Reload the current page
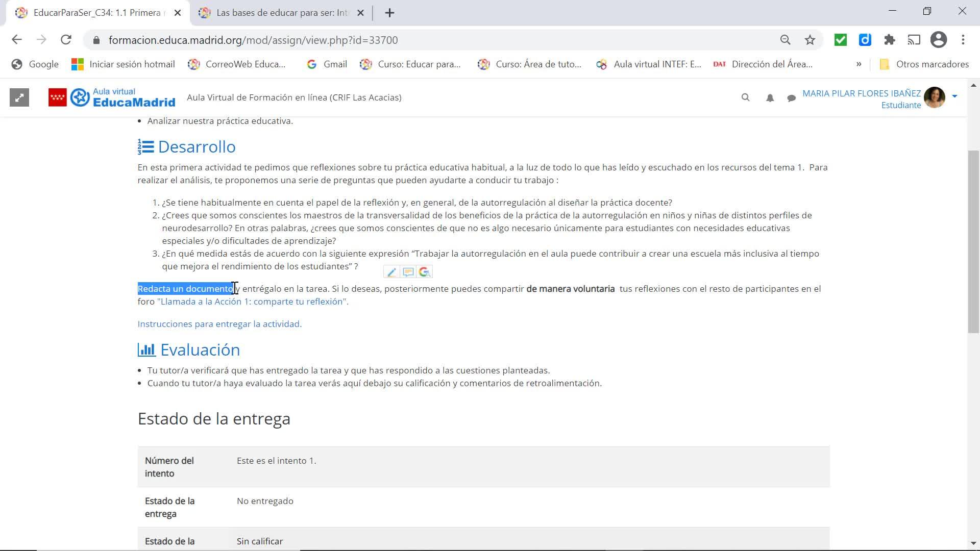The image size is (980, 551). (66, 40)
